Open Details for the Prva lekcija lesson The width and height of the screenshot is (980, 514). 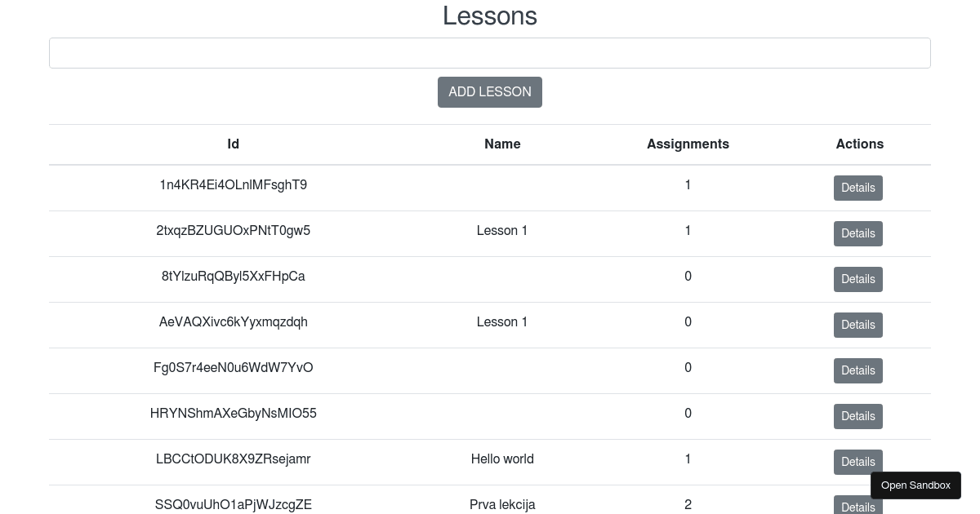[x=857, y=506]
